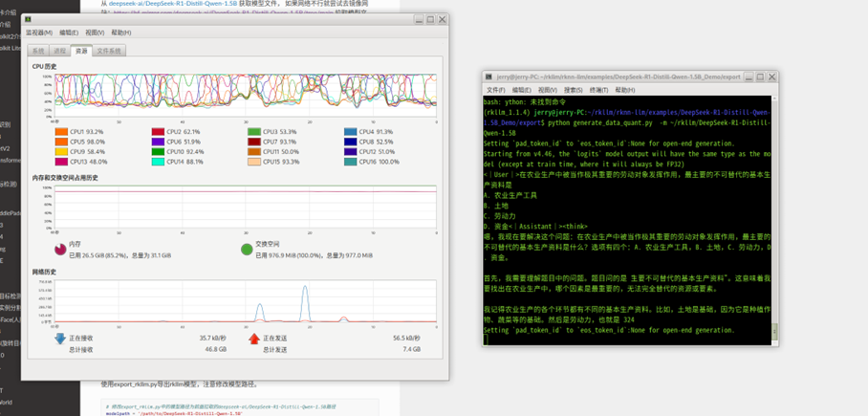Switch to the 进程 tab

coord(60,51)
